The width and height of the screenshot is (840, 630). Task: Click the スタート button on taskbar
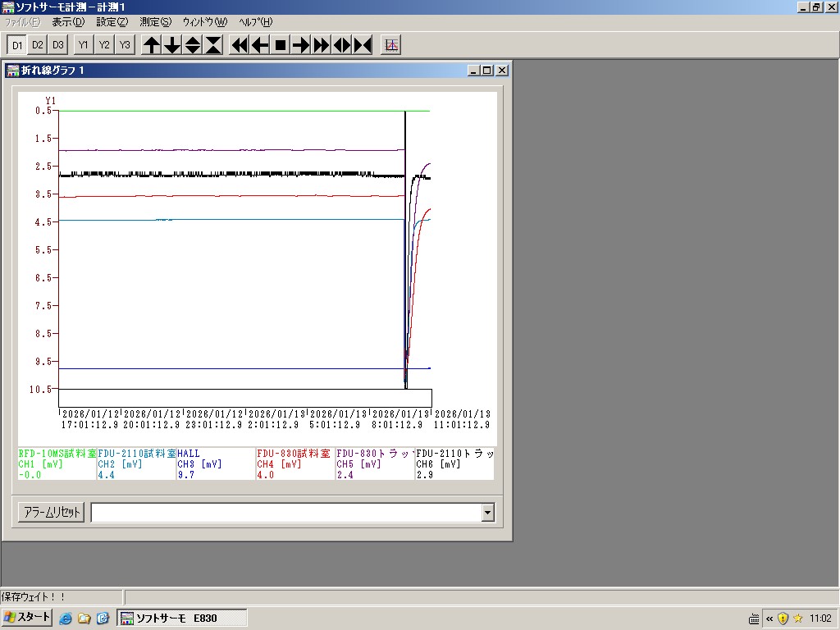[27, 618]
